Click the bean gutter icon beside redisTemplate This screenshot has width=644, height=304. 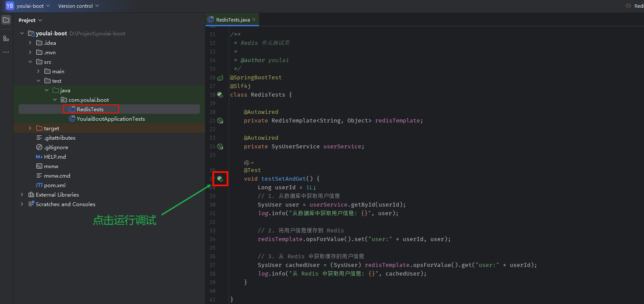pyautogui.click(x=220, y=121)
